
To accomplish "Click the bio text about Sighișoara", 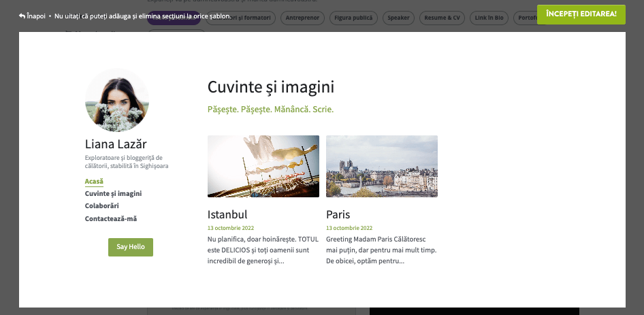I will 127,162.
